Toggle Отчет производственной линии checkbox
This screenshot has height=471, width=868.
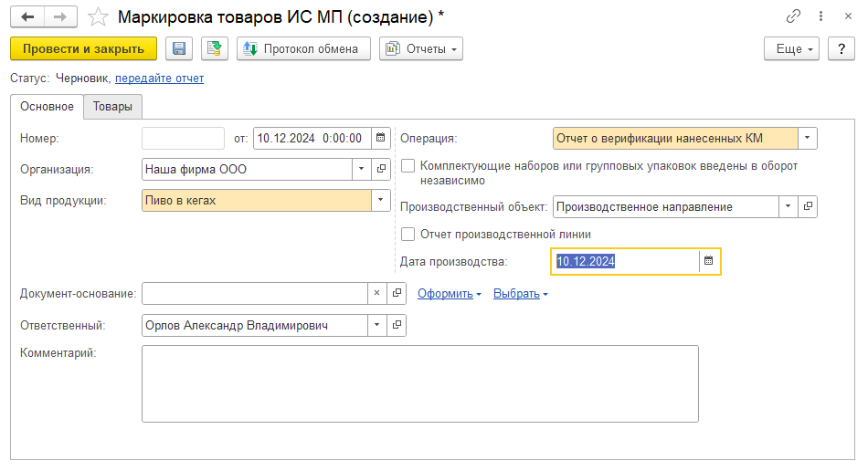click(408, 234)
